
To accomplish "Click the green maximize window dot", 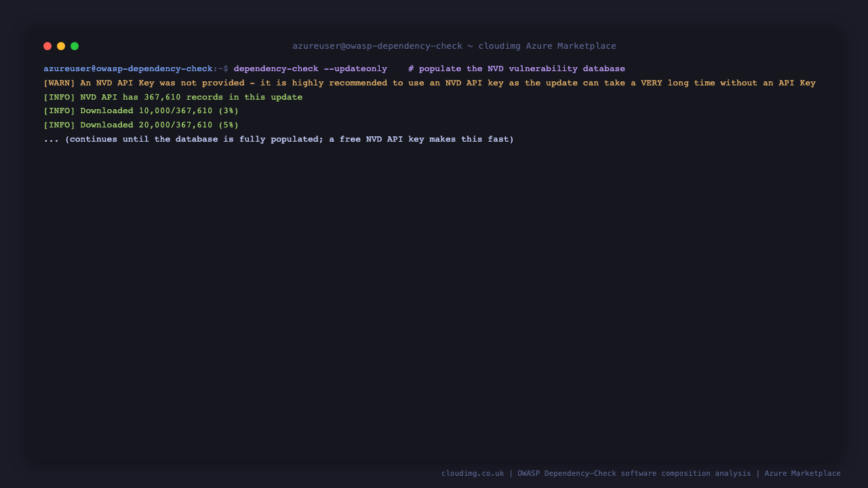I will point(75,46).
